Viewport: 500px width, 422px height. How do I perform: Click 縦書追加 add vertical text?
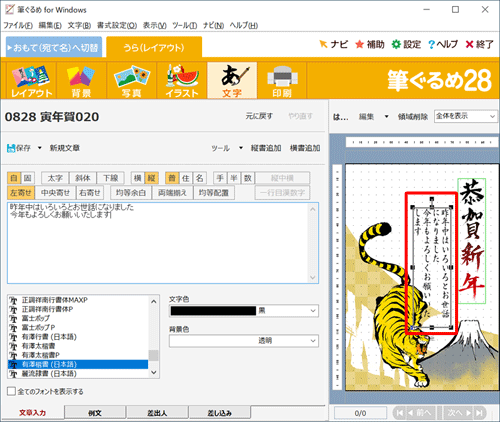coord(266,148)
